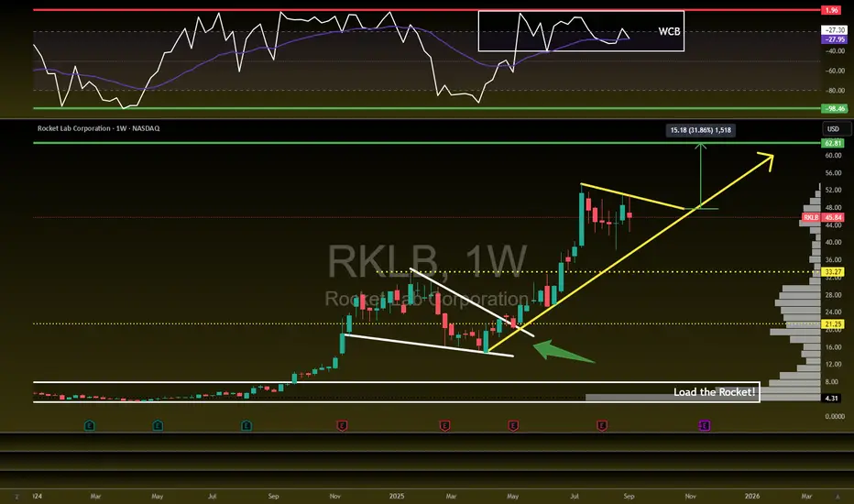This screenshot has height=504, width=854.
Task: Open the teal earnings marker near Mar 2024
Action: click(x=89, y=425)
